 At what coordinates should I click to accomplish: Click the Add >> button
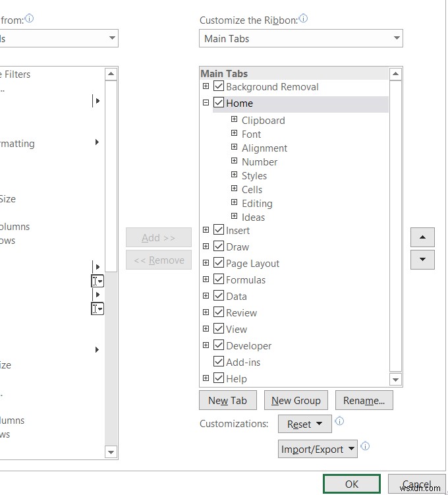159,237
